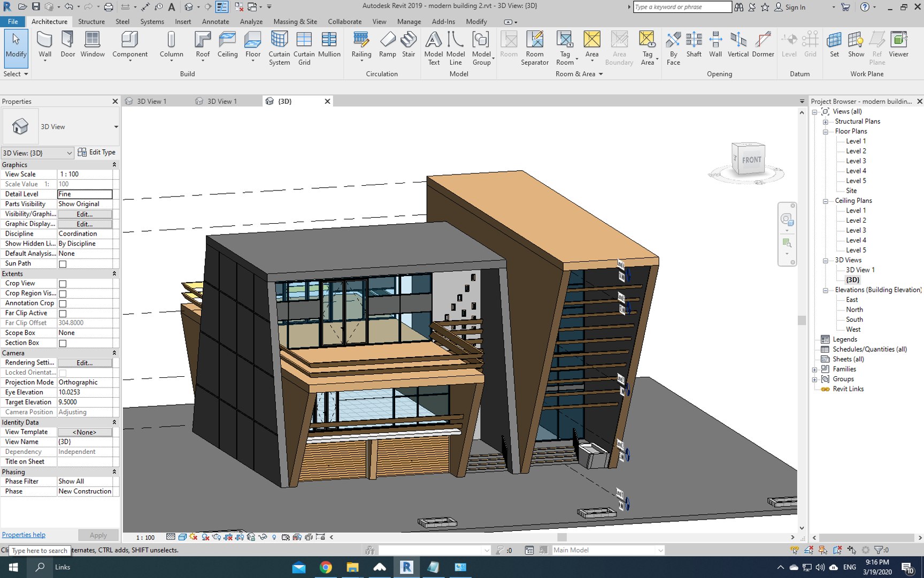Collapse the Graphics properties section
Viewport: 924px width, 578px height.
click(x=114, y=165)
